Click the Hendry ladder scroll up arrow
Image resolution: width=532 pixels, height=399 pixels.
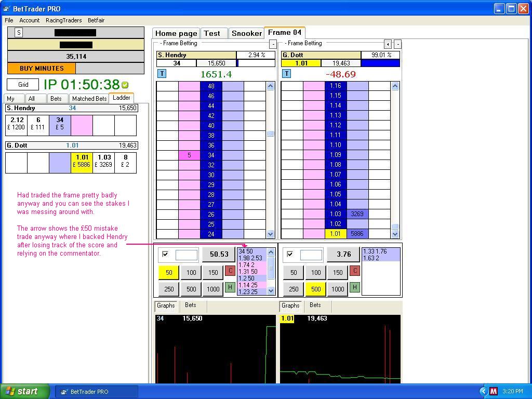tap(270, 86)
